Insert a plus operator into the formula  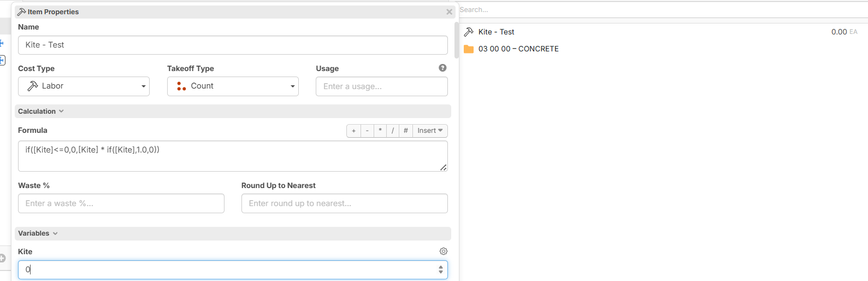tap(353, 131)
